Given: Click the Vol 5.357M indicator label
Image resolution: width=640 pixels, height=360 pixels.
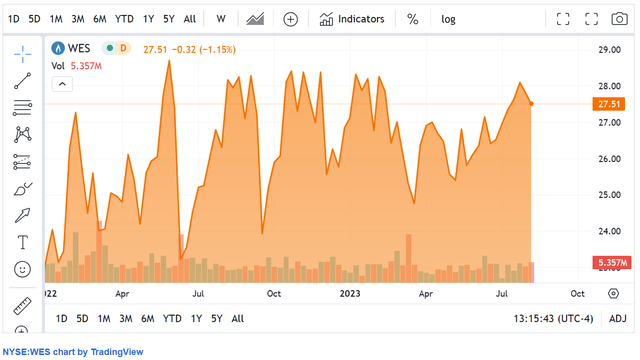Looking at the screenshot, I should tap(76, 66).
